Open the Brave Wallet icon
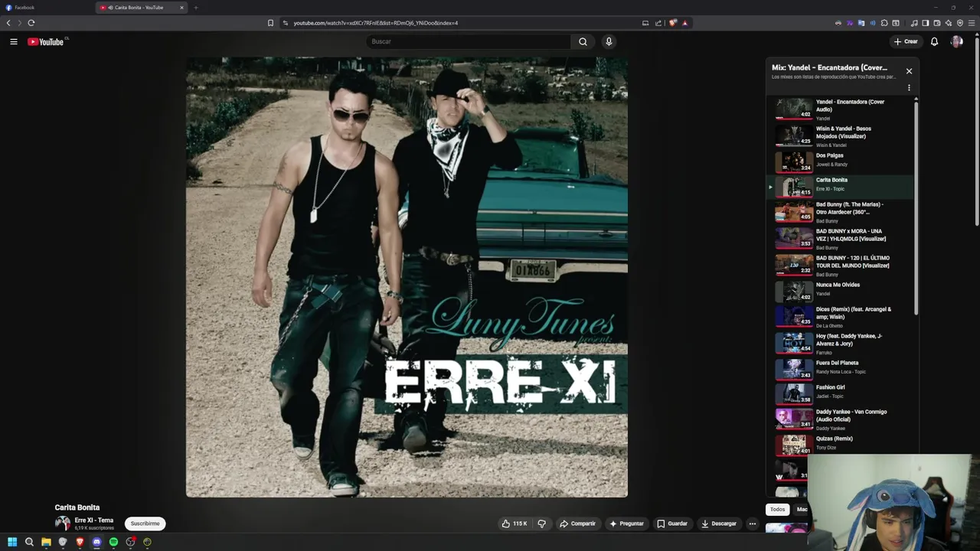This screenshot has height=551, width=980. tap(937, 23)
